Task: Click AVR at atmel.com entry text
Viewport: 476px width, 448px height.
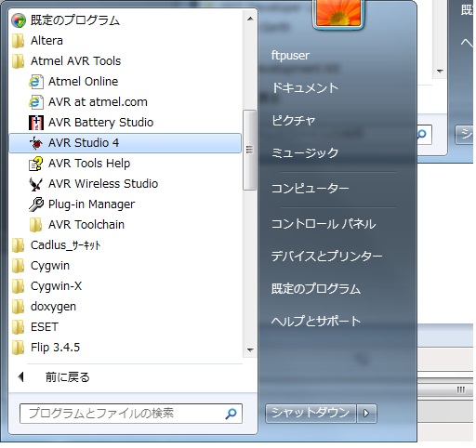Action: coord(98,102)
